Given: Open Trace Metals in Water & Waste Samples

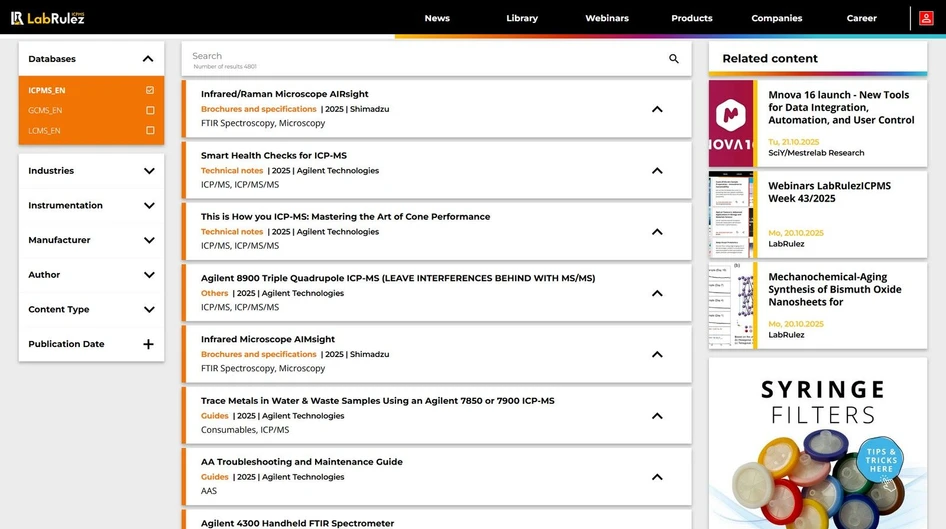Looking at the screenshot, I should [x=378, y=401].
